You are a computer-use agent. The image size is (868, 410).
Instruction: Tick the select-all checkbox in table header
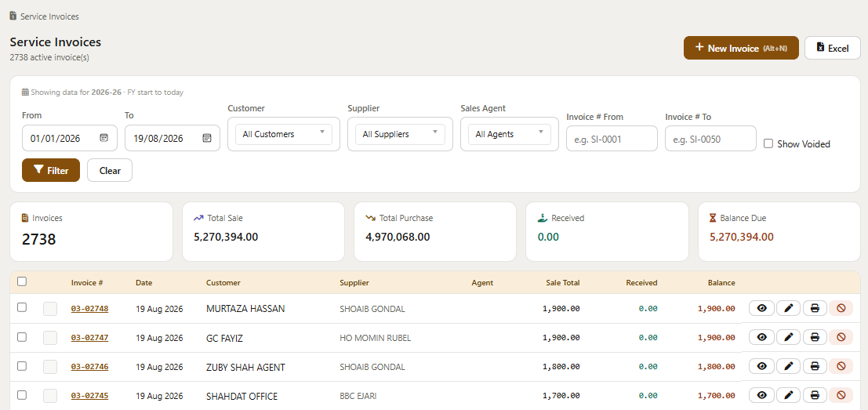point(22,281)
